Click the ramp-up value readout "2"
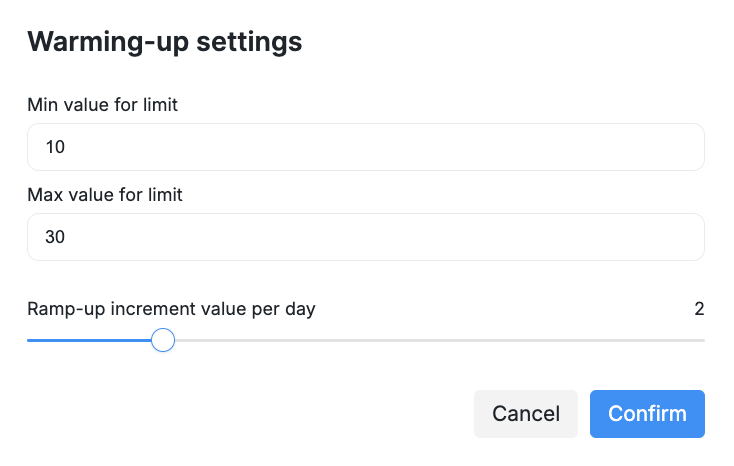This screenshot has height=466, width=734. tap(699, 309)
